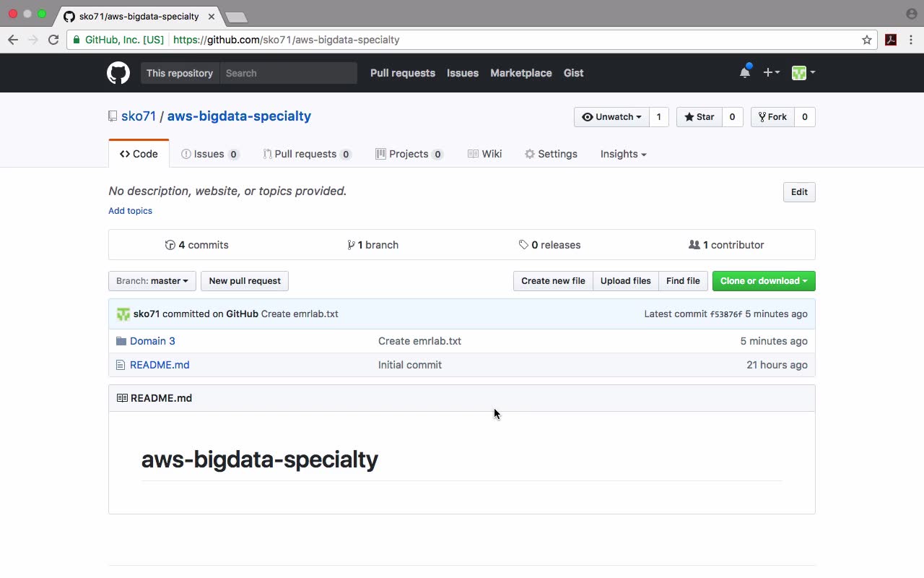The width and height of the screenshot is (924, 578).
Task: Click the Find file button
Action: coord(683,281)
